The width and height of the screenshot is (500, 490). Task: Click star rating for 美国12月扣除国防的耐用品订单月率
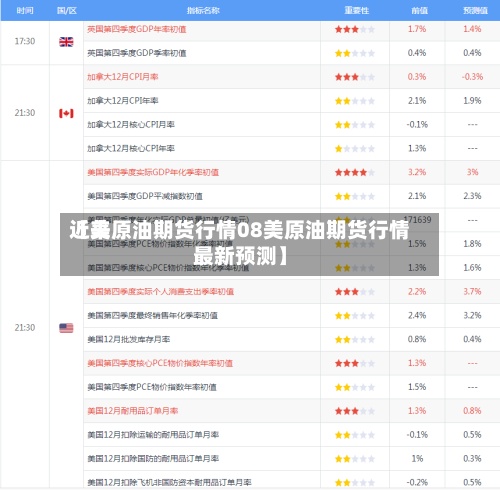[355, 459]
